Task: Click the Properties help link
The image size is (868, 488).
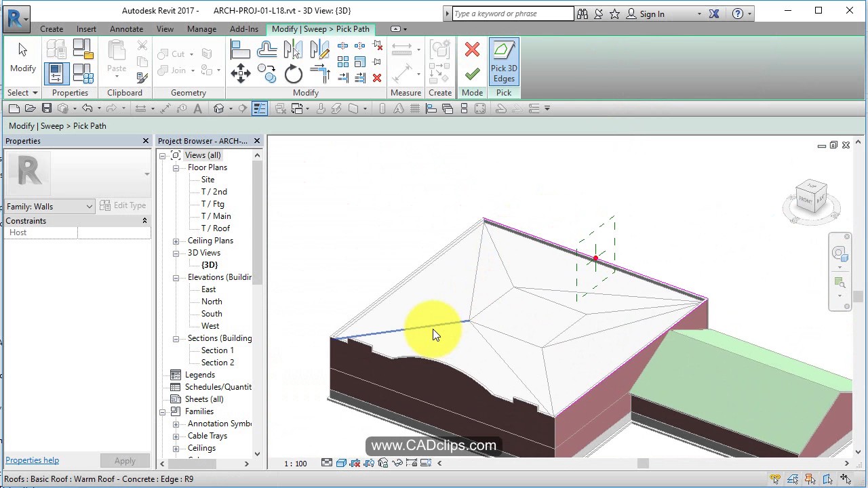Action: pyautogui.click(x=32, y=460)
